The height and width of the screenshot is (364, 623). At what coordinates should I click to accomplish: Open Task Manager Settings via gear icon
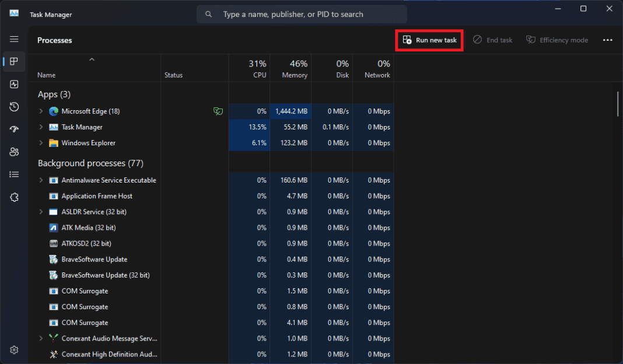[14, 349]
